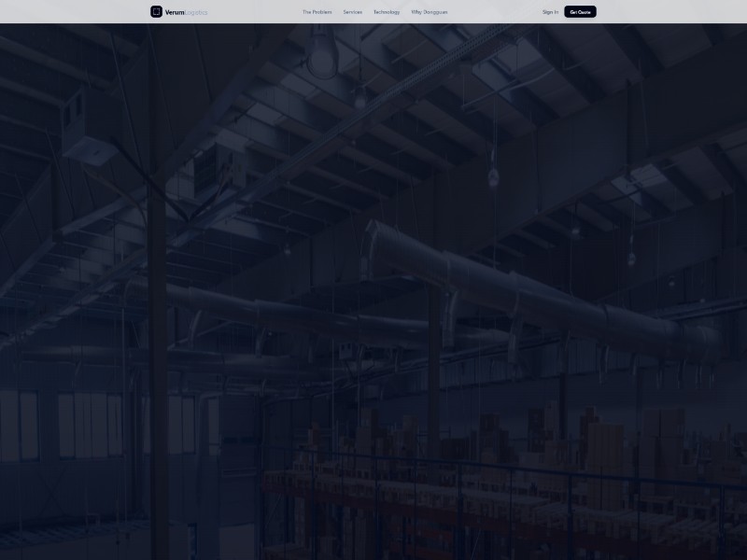The image size is (747, 560).
Task: Open The Problem section from navbar
Action: (x=317, y=12)
